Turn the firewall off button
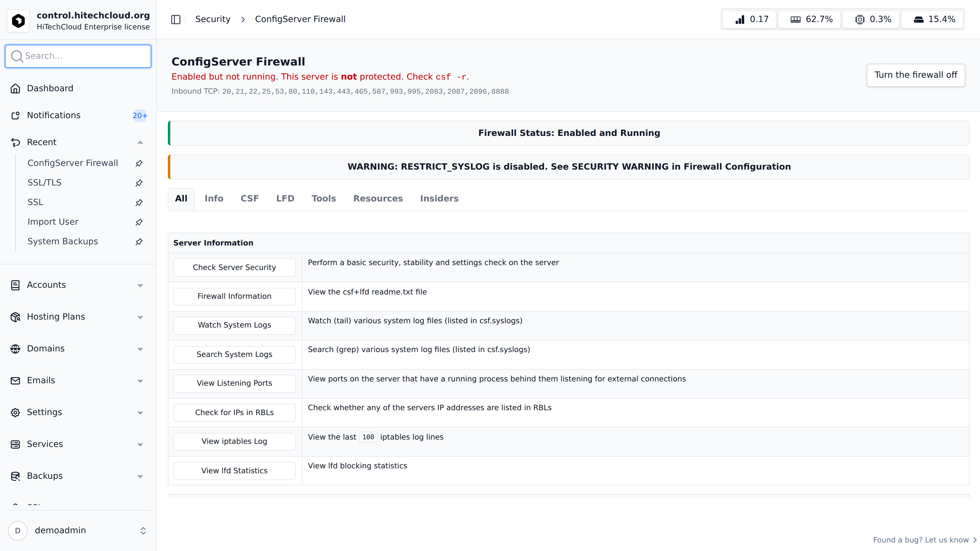The width and height of the screenshot is (980, 551). [x=916, y=75]
